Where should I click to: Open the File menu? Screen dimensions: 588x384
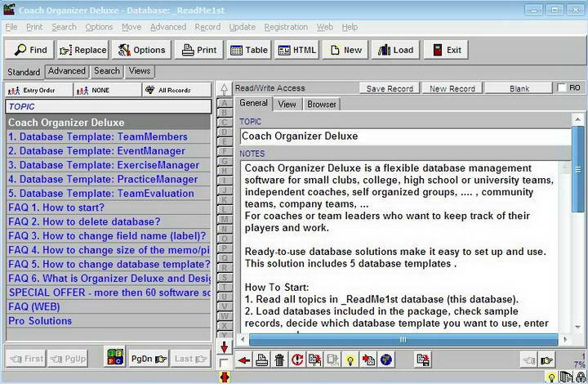pos(11,27)
